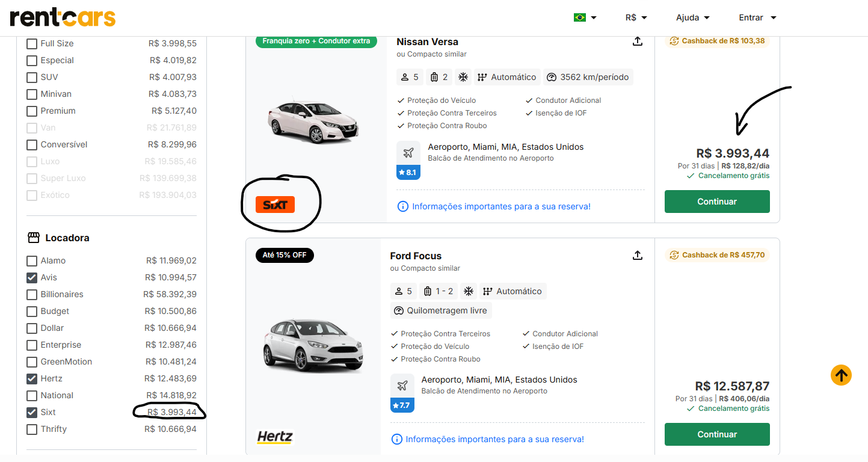The width and height of the screenshot is (868, 462).
Task: Uncheck the Avis rental company filter
Action: click(32, 278)
